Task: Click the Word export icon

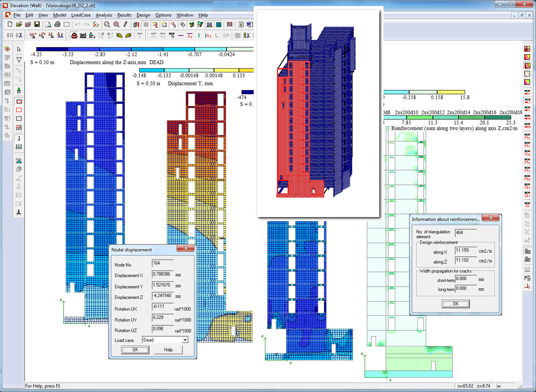Action: 250,25
